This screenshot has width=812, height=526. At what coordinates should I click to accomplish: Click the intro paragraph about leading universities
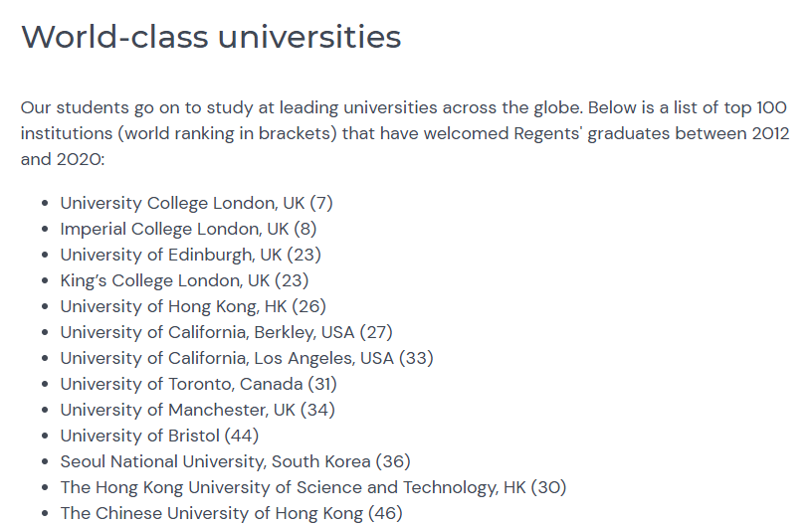405,133
